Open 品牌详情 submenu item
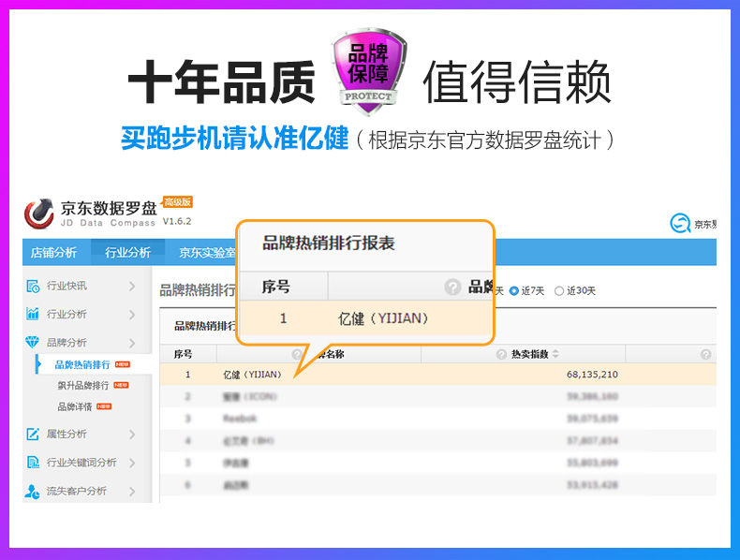The width and height of the screenshot is (740, 560). [x=75, y=406]
